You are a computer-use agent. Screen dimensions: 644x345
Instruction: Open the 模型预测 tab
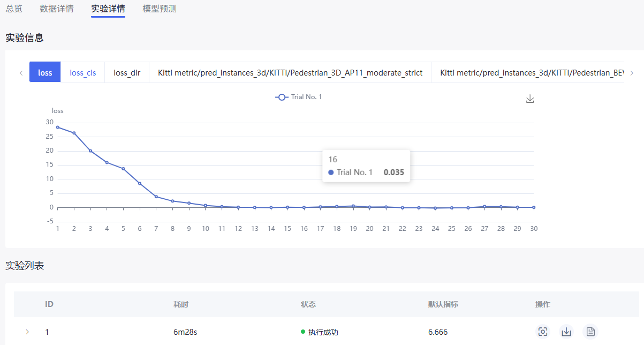[160, 9]
